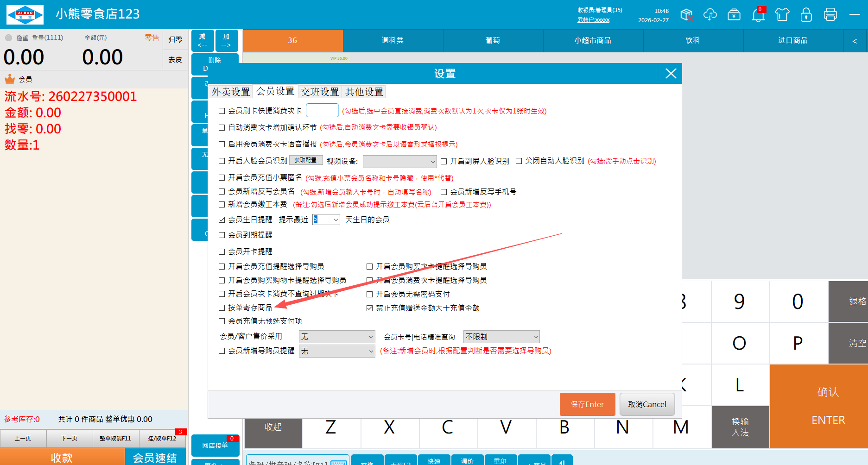Open the 会员/客户售价采用 dropdown

[337, 337]
